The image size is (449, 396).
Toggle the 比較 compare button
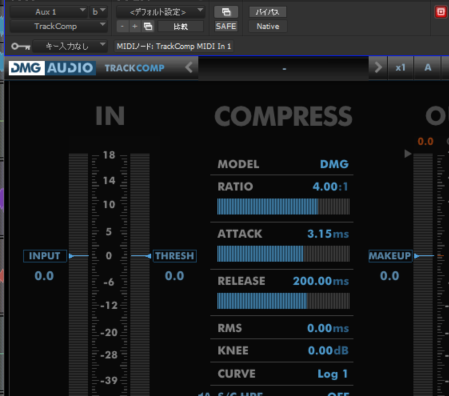pyautogui.click(x=181, y=26)
